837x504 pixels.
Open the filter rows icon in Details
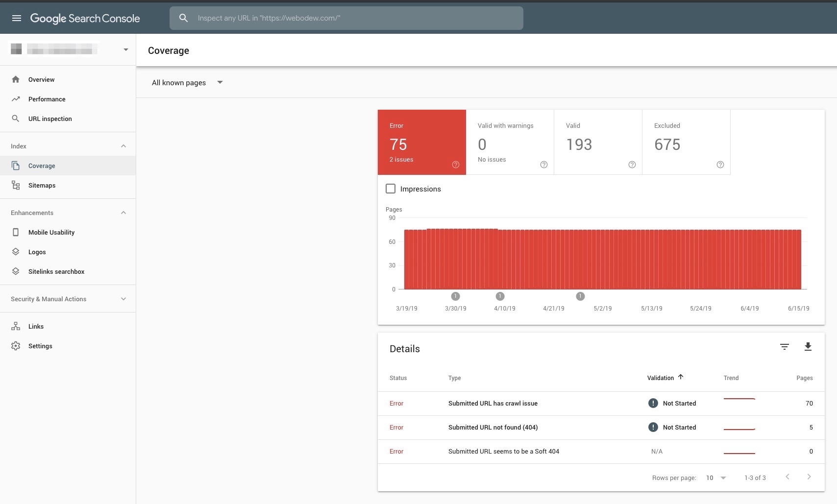coord(785,347)
